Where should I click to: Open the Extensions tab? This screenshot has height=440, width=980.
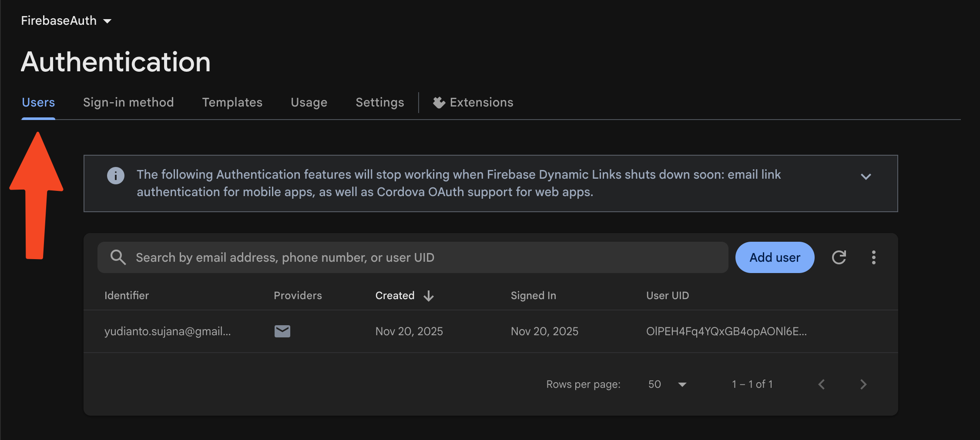pos(473,103)
